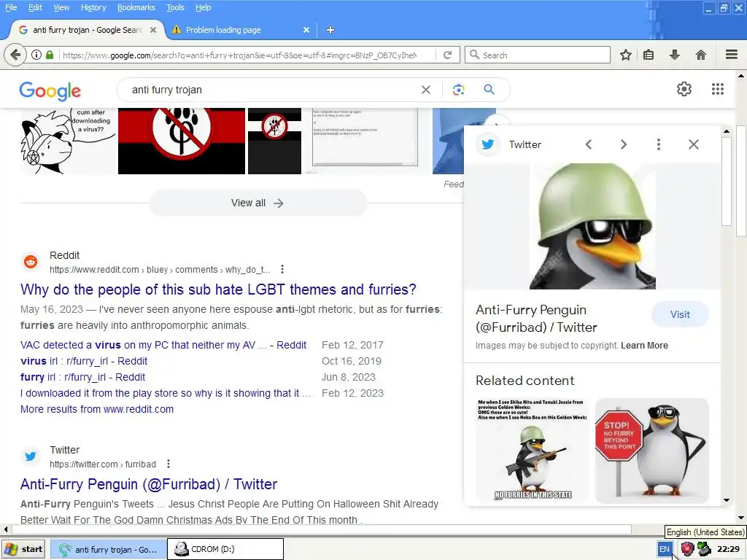Open the History menu
747x560 pixels.
[x=93, y=7]
